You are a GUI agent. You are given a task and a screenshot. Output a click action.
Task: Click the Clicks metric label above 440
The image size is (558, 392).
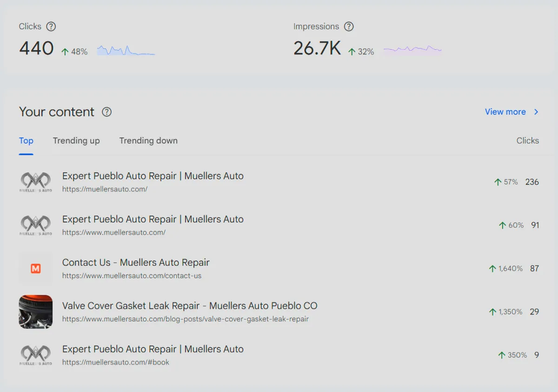[x=30, y=26]
